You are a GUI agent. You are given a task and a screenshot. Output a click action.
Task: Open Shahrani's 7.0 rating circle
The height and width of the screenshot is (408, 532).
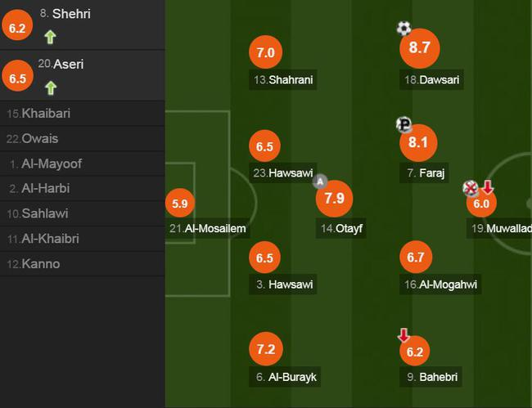(265, 53)
